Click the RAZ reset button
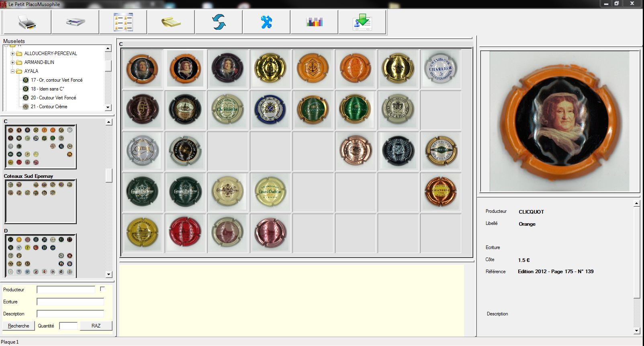 pos(96,326)
